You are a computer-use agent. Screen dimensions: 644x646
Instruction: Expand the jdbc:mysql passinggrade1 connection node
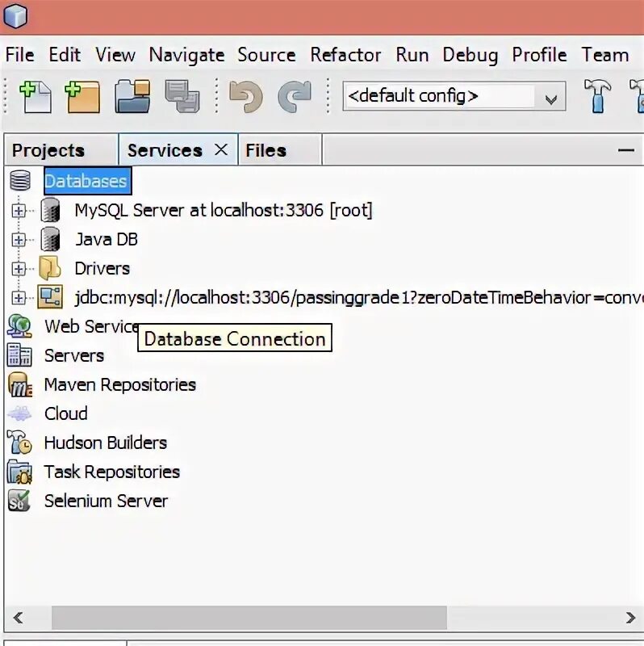coord(18,298)
